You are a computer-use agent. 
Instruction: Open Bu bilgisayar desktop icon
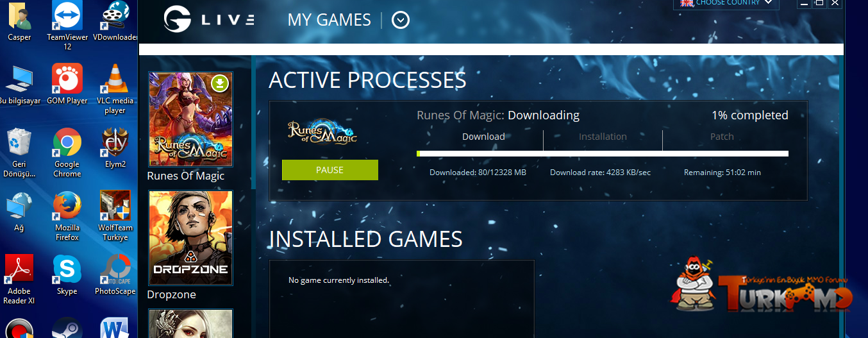pos(19,85)
